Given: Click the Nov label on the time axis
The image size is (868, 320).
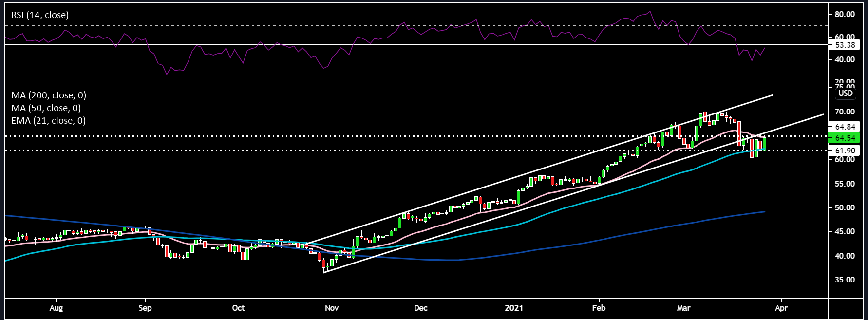Looking at the screenshot, I should click(332, 308).
